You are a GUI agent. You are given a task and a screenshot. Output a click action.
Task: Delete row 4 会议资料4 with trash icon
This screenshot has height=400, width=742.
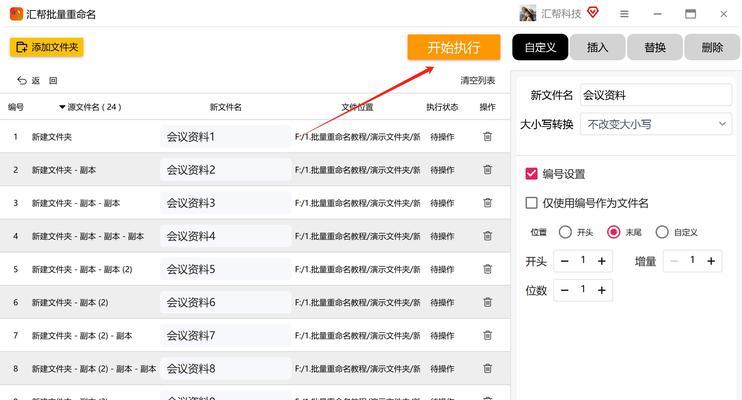487,236
